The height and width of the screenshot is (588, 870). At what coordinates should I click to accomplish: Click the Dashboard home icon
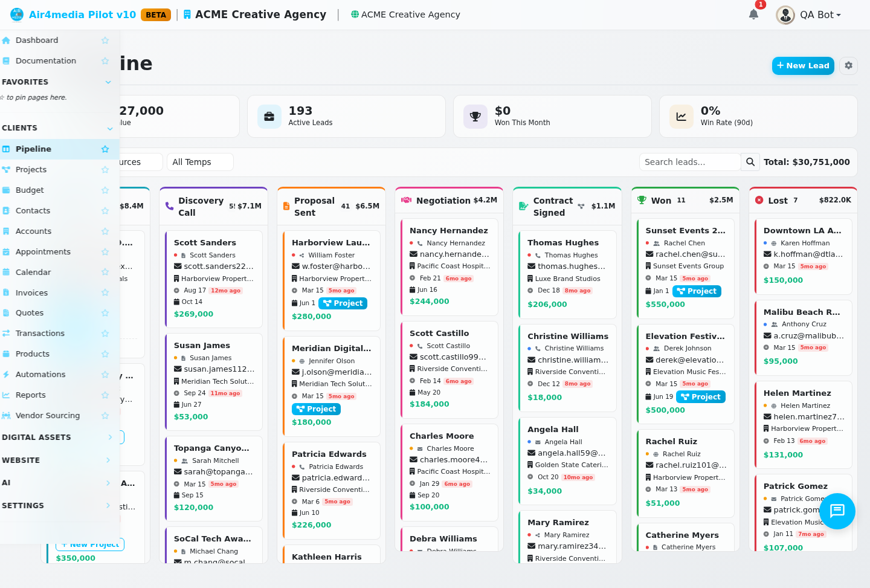(x=6, y=40)
